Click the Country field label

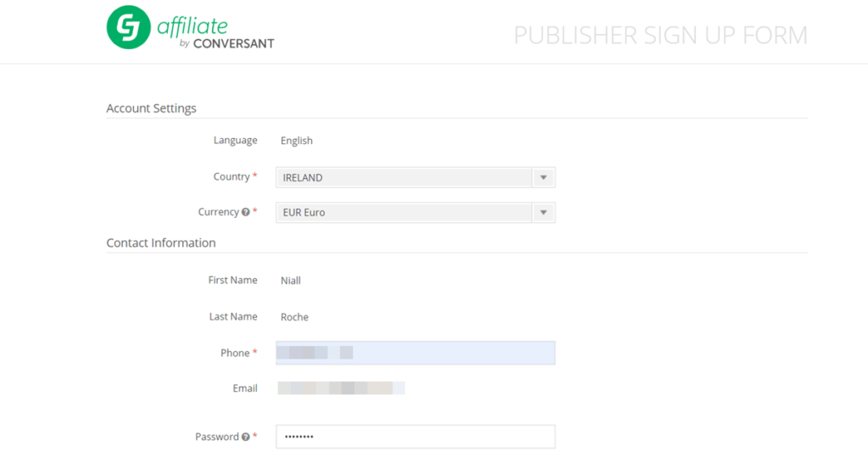231,177
